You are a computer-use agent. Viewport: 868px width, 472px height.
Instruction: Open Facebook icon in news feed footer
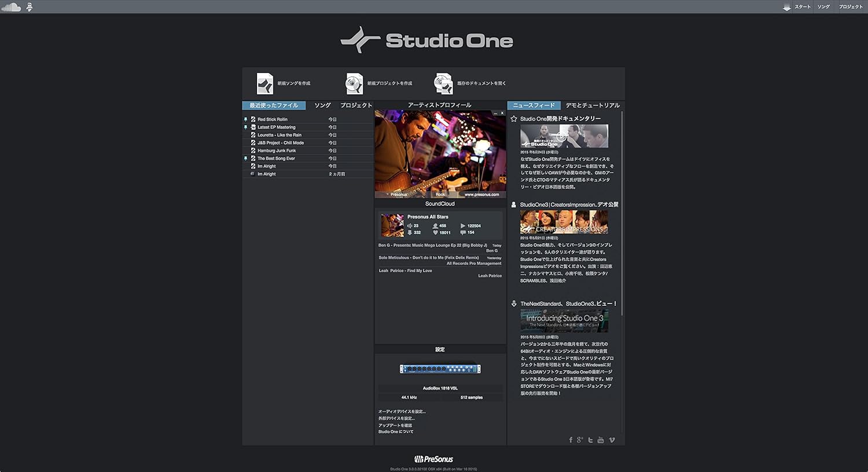(x=571, y=440)
